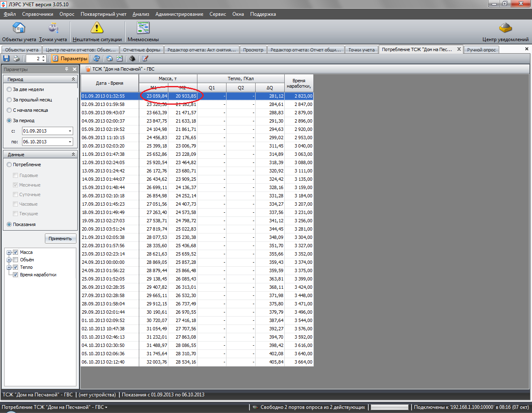Toggle the Время наработки checkbox
Viewport: 532px width, 413px height.
(15, 275)
